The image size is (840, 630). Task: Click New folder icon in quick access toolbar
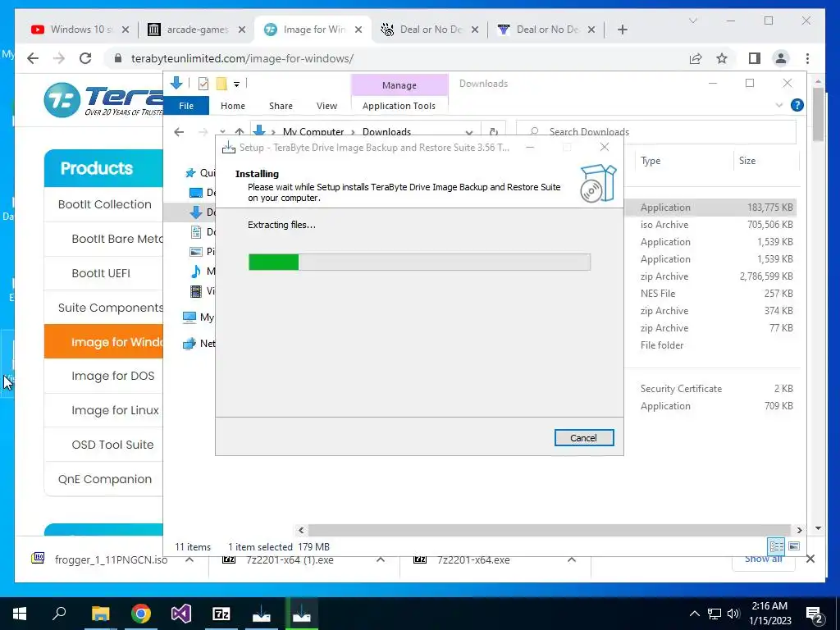(x=221, y=84)
